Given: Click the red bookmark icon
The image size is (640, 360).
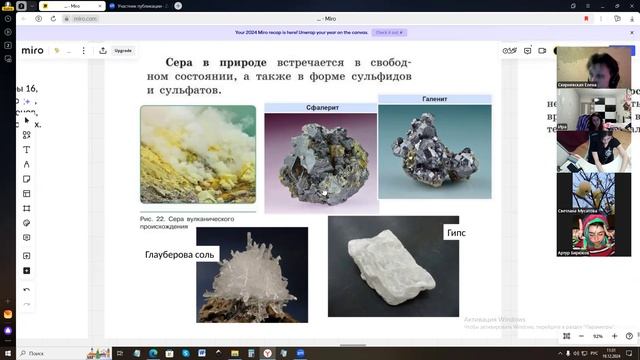Looking at the screenshot, I should [x=586, y=19].
